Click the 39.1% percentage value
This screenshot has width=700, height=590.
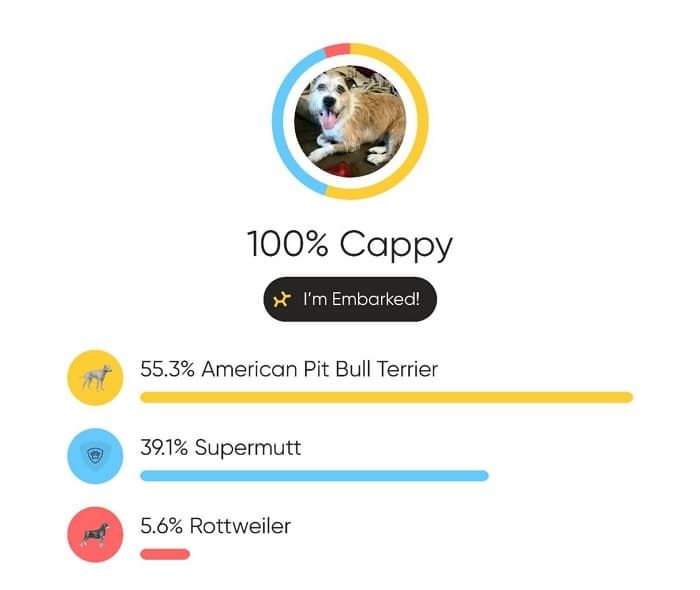coord(165,448)
